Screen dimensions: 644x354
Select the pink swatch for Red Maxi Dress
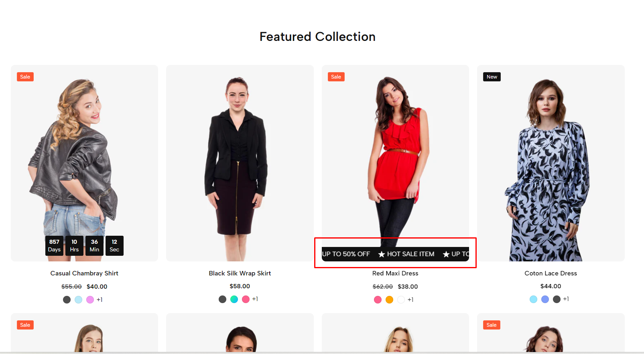click(378, 299)
